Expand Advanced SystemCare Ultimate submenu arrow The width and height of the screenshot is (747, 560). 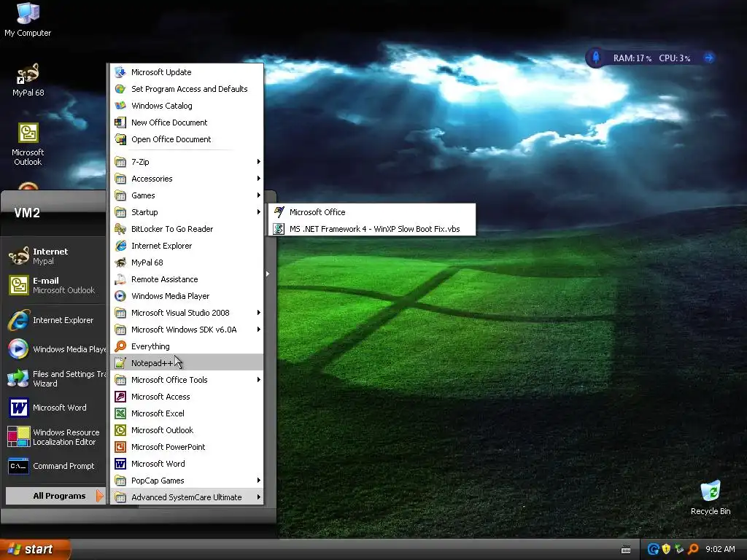pyautogui.click(x=259, y=497)
